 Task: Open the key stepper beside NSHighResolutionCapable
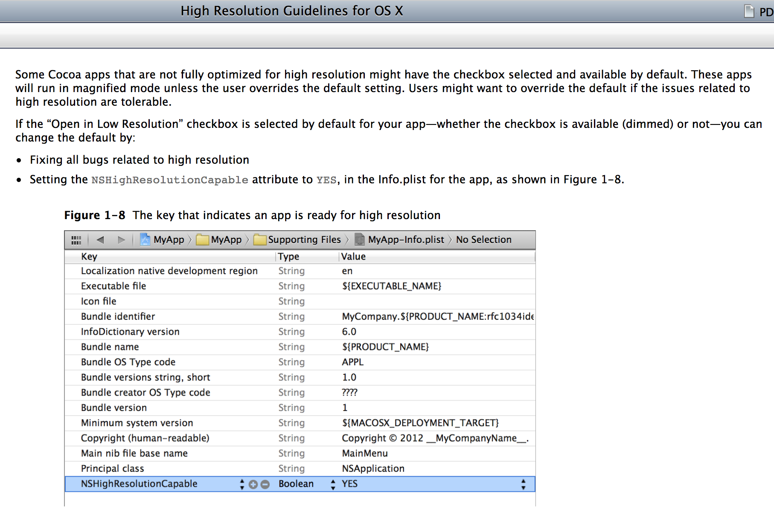coord(242,484)
